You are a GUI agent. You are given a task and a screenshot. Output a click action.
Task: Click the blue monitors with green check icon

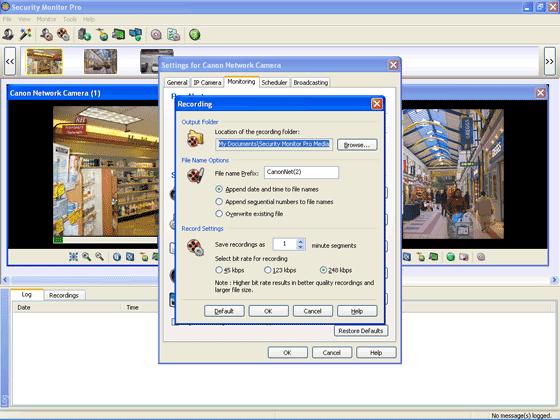136,35
